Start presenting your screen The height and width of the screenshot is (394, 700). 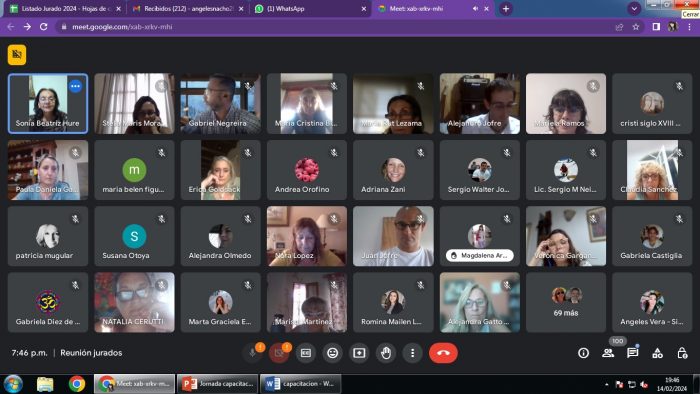point(359,353)
